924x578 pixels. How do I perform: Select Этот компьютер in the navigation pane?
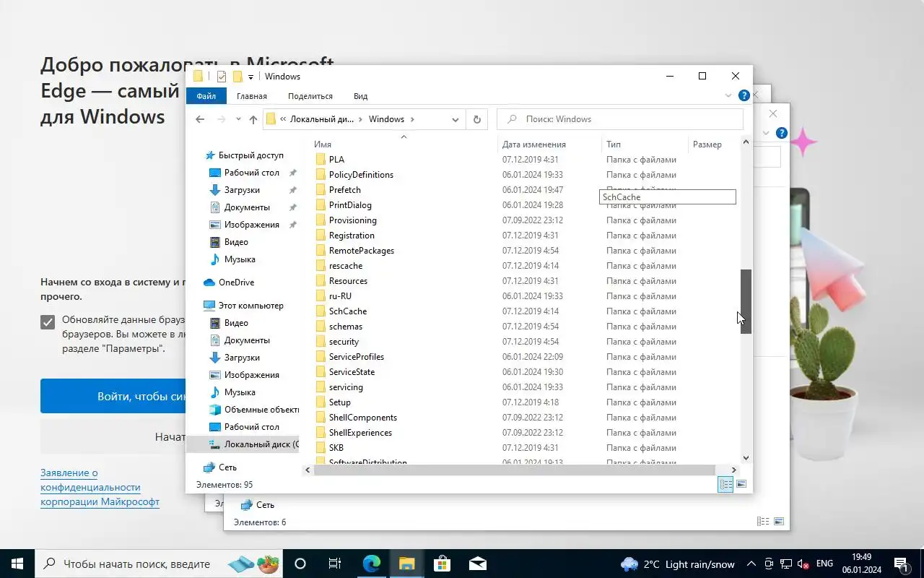pos(250,306)
